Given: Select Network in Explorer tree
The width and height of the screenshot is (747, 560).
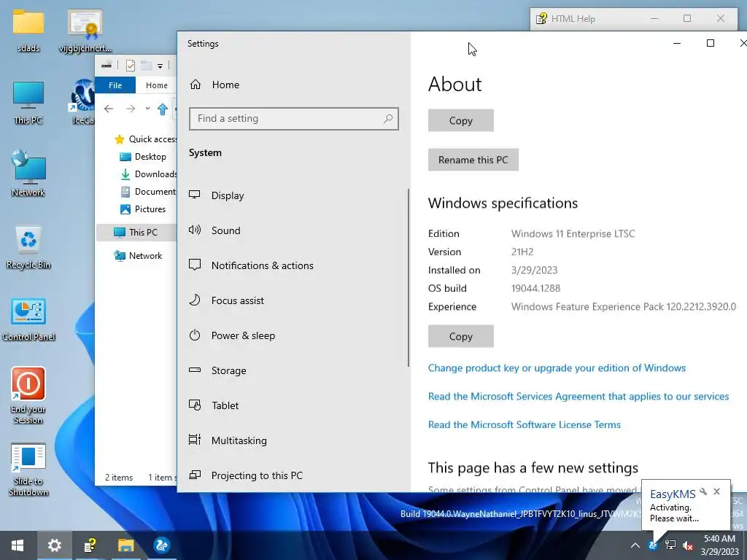Looking at the screenshot, I should [x=138, y=256].
